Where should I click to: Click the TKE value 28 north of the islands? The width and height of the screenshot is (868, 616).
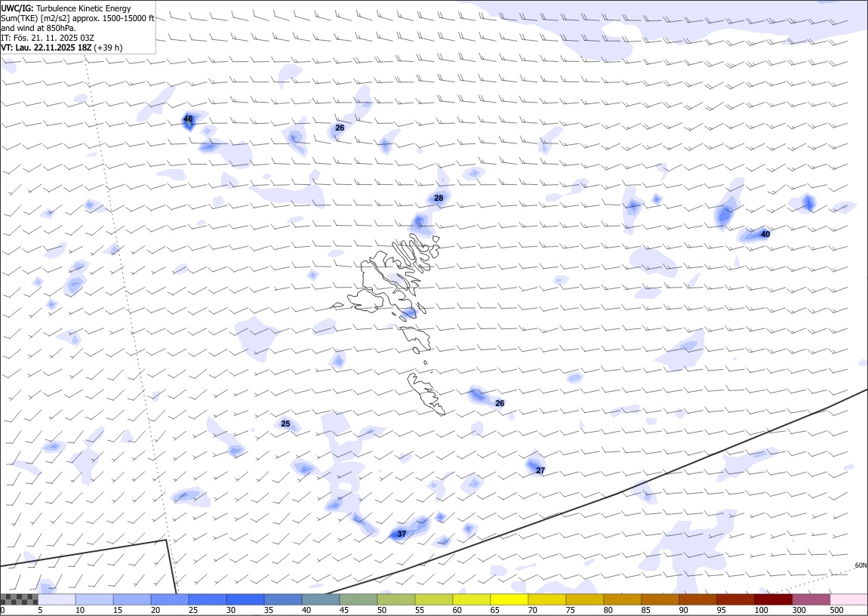click(x=439, y=198)
